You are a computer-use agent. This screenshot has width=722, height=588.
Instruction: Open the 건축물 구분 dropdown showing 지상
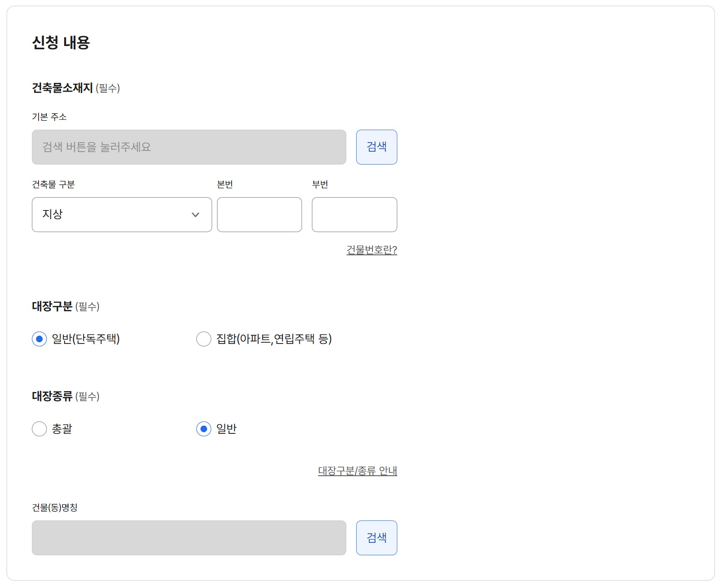122,215
